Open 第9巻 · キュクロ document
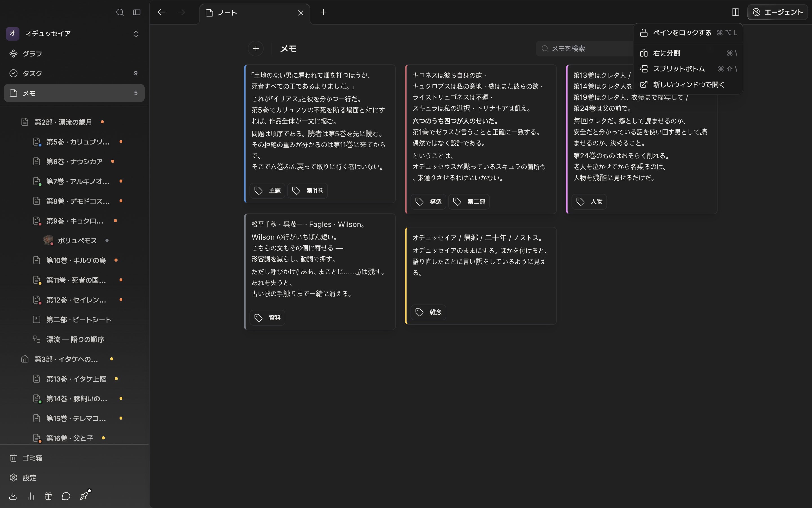Image resolution: width=812 pixels, height=508 pixels. pyautogui.click(x=75, y=221)
